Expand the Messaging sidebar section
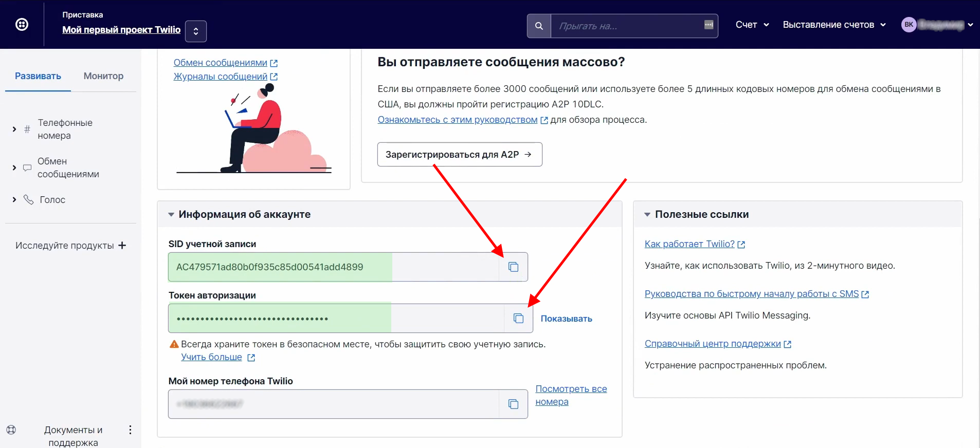The image size is (980, 448). coord(14,167)
